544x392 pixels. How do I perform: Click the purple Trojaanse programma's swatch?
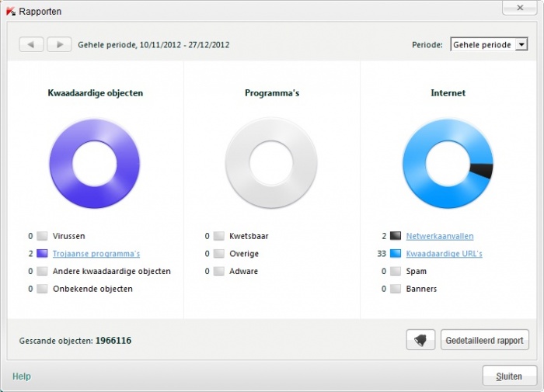pos(42,253)
